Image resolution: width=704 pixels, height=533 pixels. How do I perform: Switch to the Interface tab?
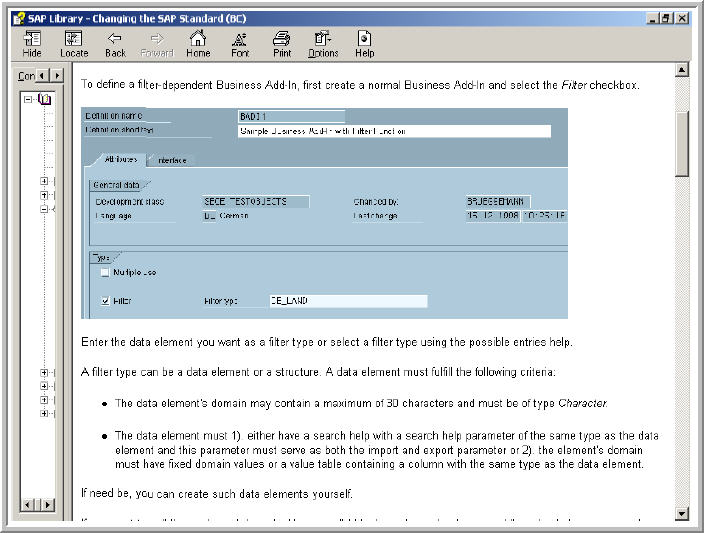coord(172,160)
